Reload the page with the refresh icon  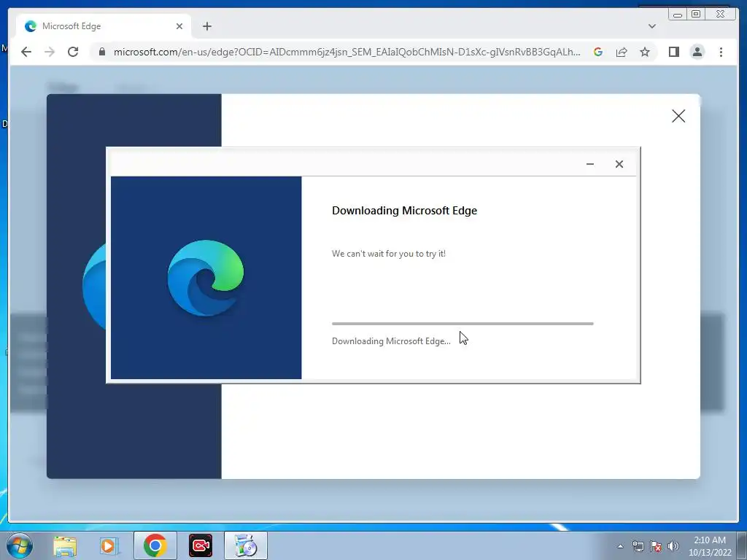73,52
